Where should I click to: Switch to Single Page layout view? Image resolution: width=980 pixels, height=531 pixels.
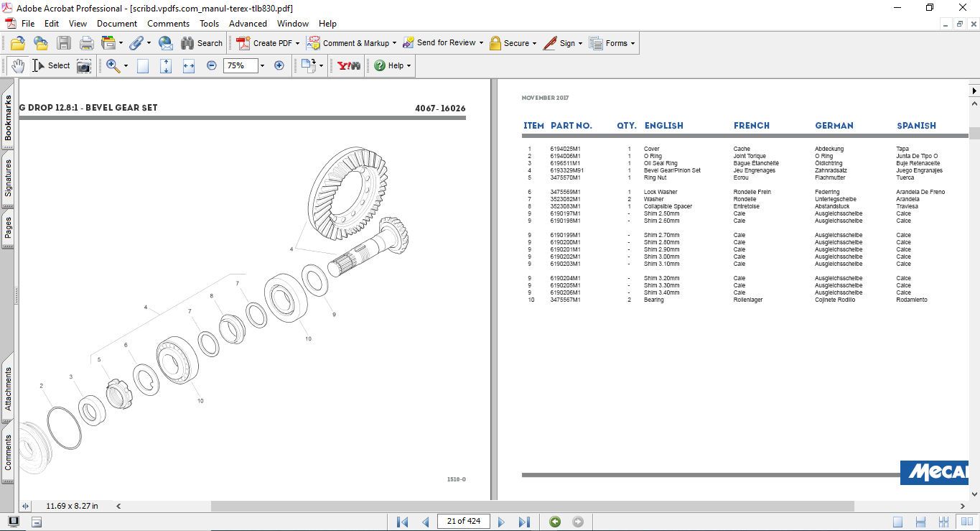pos(898,522)
